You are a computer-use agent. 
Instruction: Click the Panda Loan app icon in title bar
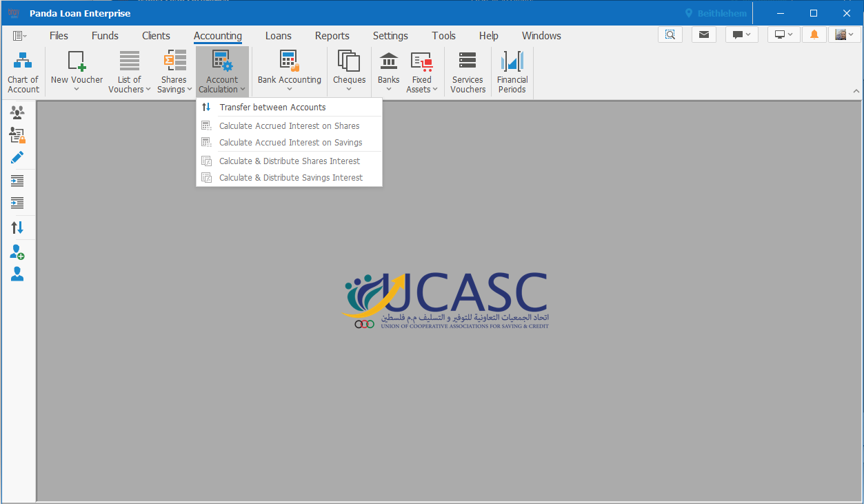point(14,13)
